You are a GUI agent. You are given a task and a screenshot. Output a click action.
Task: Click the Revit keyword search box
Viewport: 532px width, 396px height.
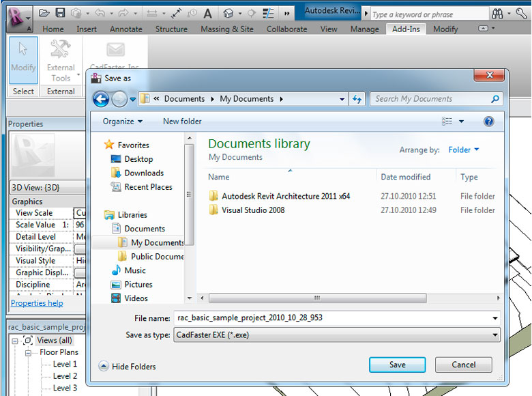[x=430, y=14]
